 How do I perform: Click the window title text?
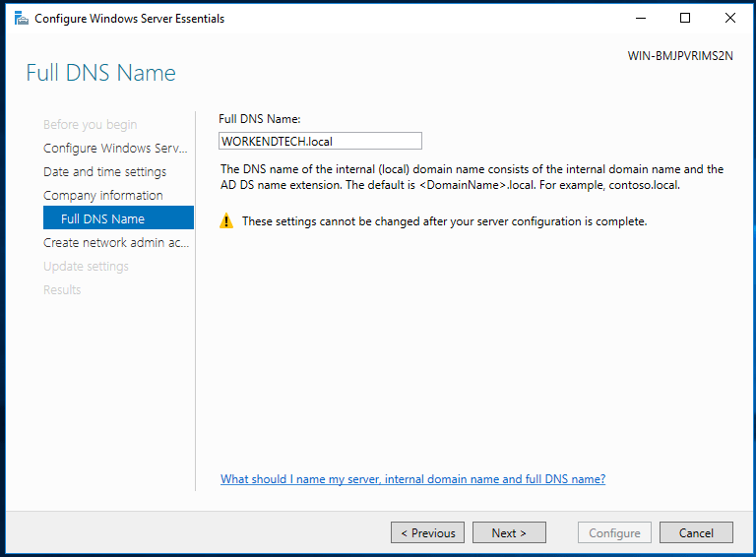(x=129, y=19)
